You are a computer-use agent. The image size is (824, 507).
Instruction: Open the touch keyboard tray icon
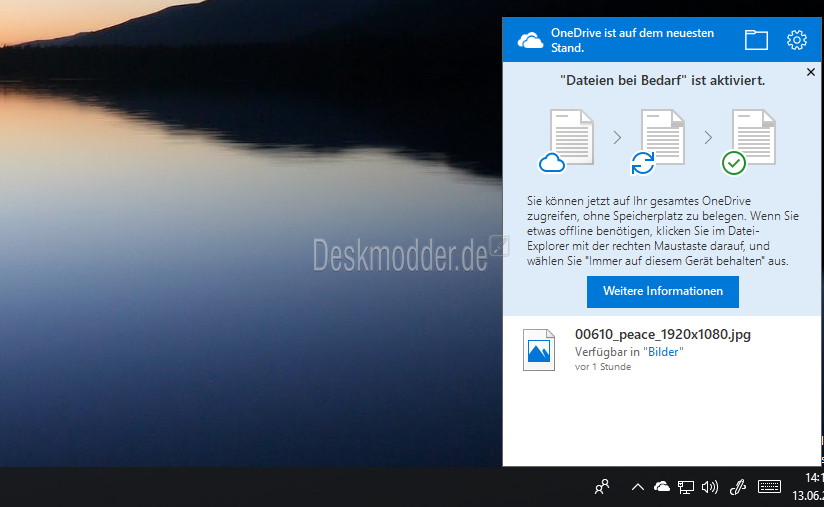tap(769, 487)
